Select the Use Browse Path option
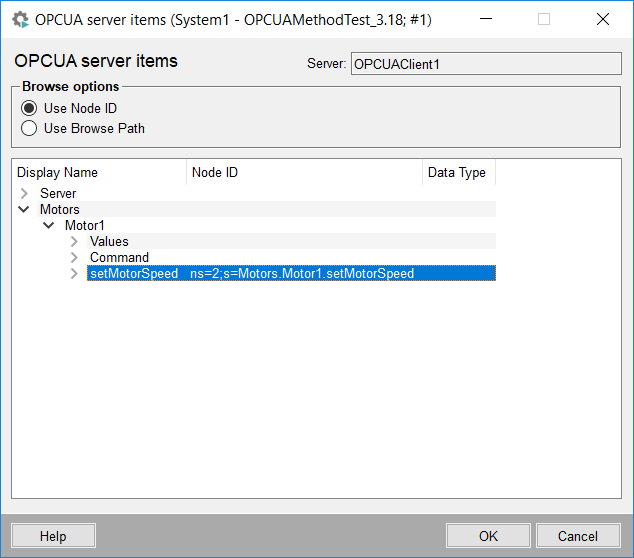634x558 pixels. 30,128
